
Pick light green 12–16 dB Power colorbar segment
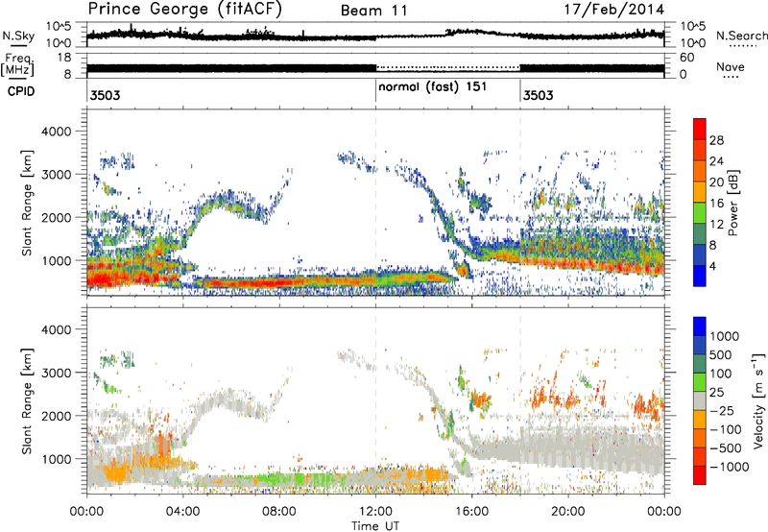(x=700, y=213)
